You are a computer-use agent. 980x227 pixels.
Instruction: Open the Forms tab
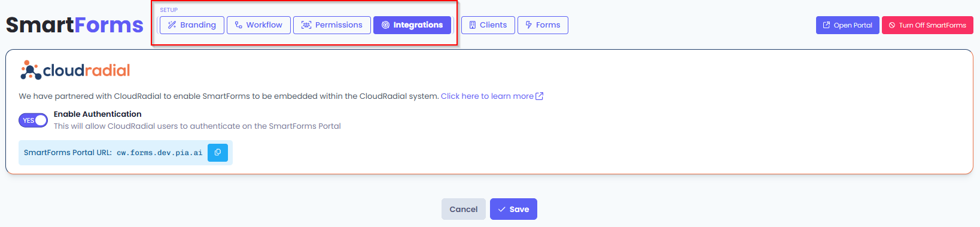(543, 25)
